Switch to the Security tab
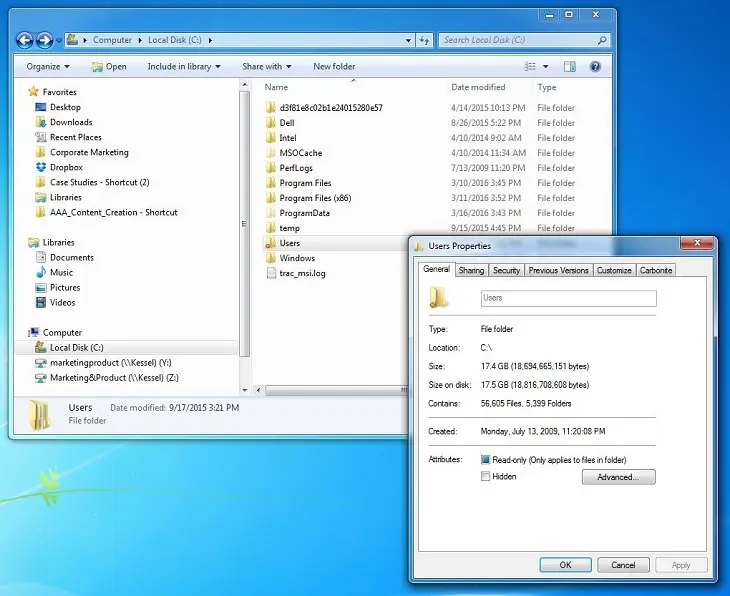 pos(506,270)
